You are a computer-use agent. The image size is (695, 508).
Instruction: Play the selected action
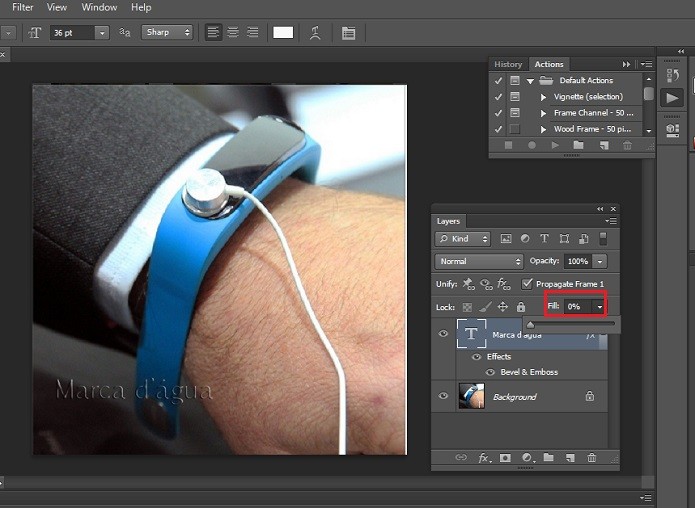555,145
